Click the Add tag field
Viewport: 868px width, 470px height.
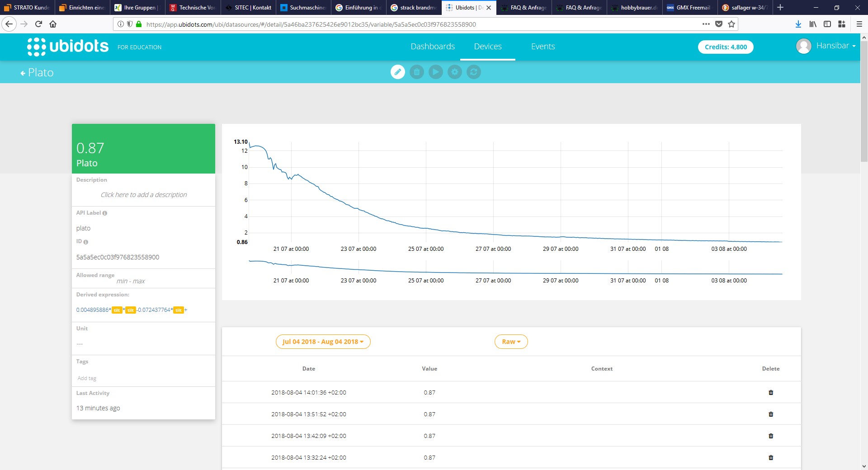[87, 378]
